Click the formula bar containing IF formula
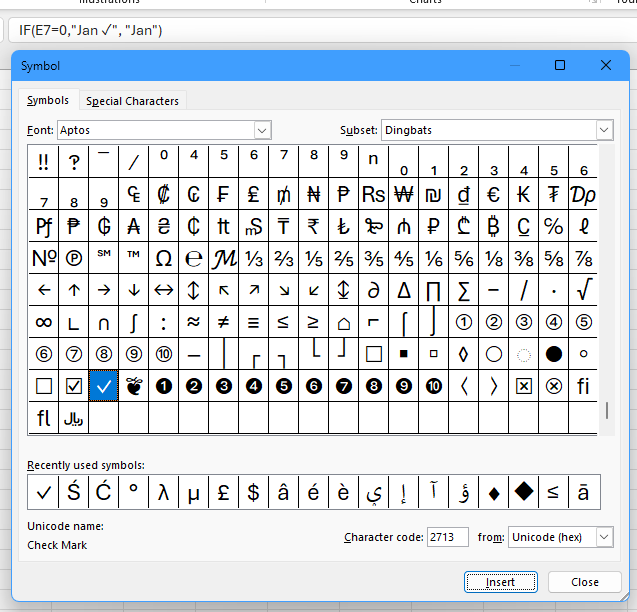The width and height of the screenshot is (637, 612). [x=322, y=30]
